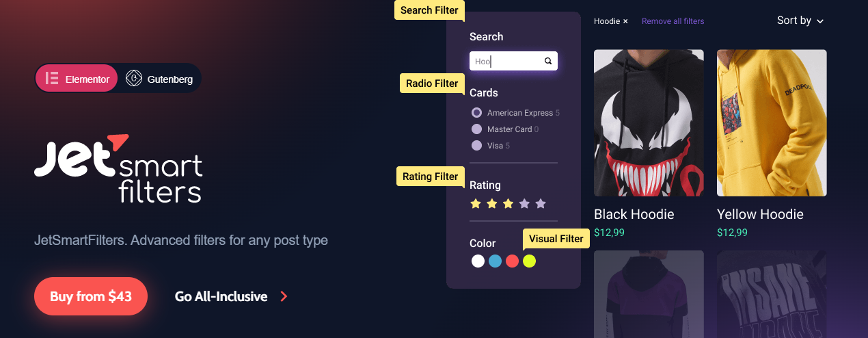Click the fourth rating star

click(525, 204)
